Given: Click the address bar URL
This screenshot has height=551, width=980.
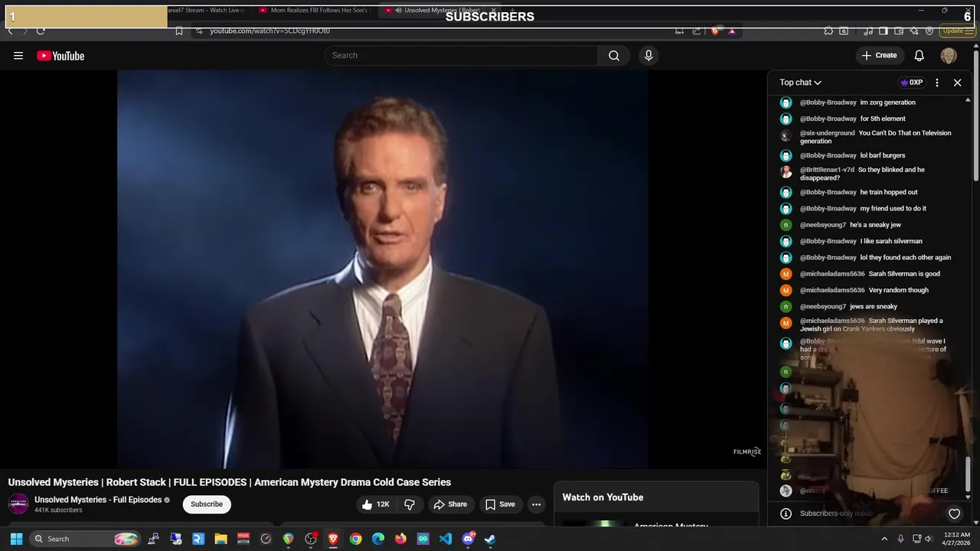Looking at the screenshot, I should (270, 31).
